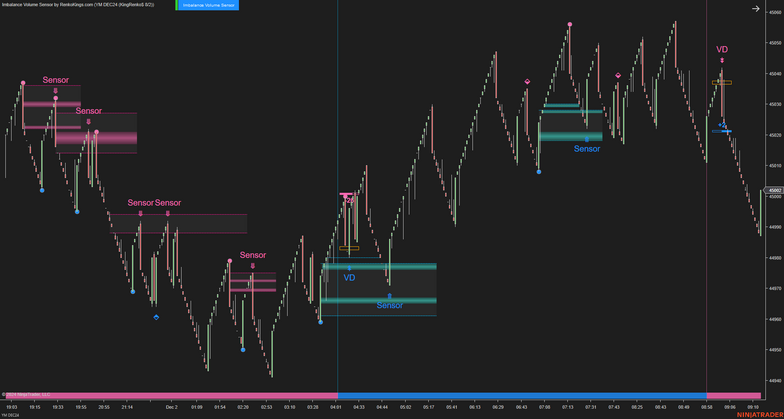This screenshot has width=784, height=419.
Task: Select the blue VD label mid-chart
Action: pos(349,278)
